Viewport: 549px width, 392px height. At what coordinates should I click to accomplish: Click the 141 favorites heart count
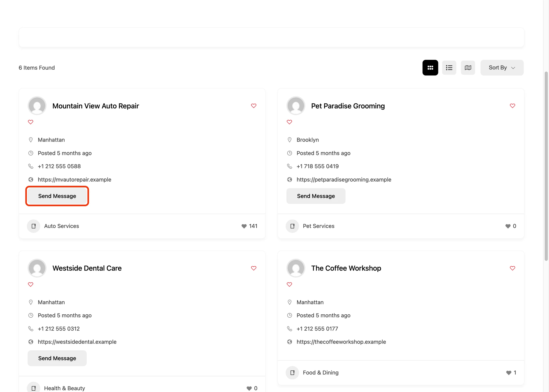[x=249, y=226]
